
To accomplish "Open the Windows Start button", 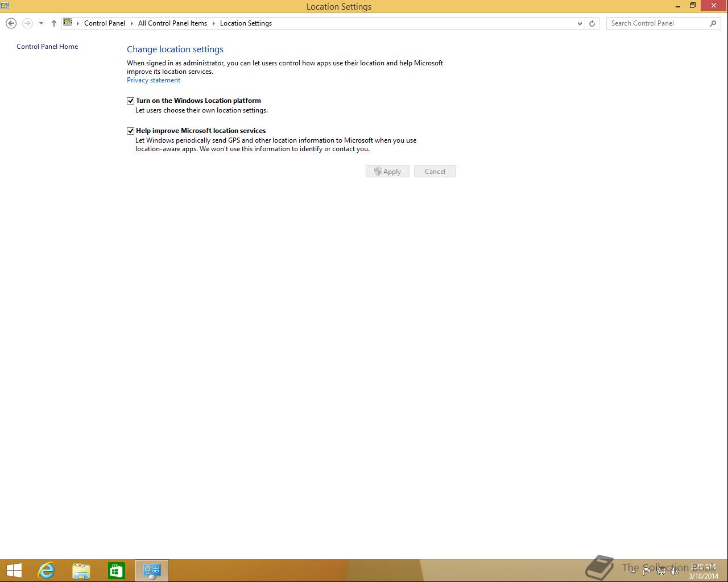I will [14, 571].
